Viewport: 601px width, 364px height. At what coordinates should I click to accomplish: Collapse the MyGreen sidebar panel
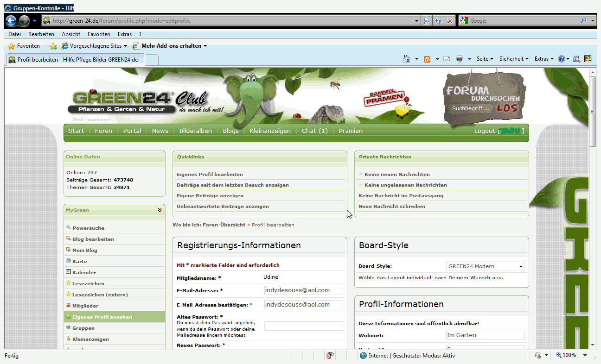pos(160,210)
